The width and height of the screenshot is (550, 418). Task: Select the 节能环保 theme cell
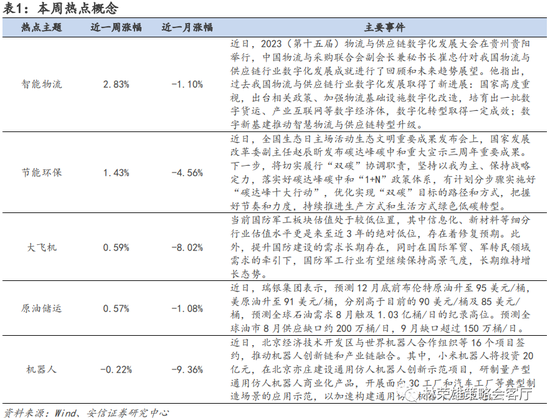41,173
